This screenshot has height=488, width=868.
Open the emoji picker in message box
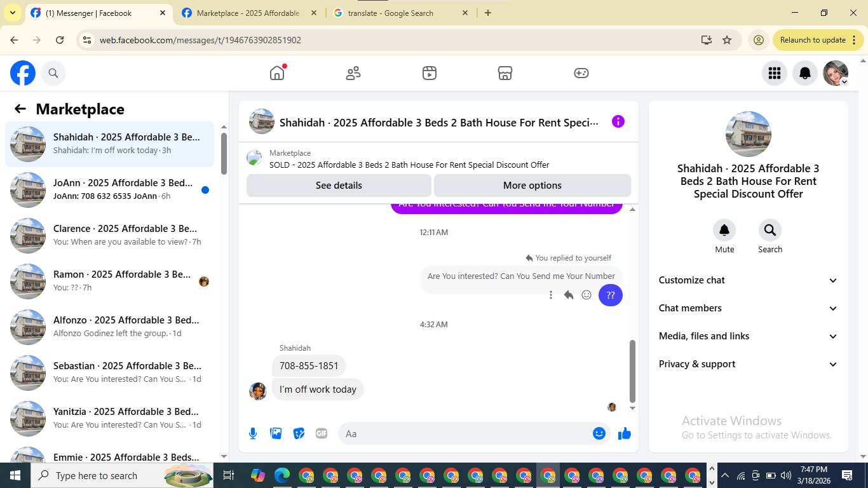[599, 433]
